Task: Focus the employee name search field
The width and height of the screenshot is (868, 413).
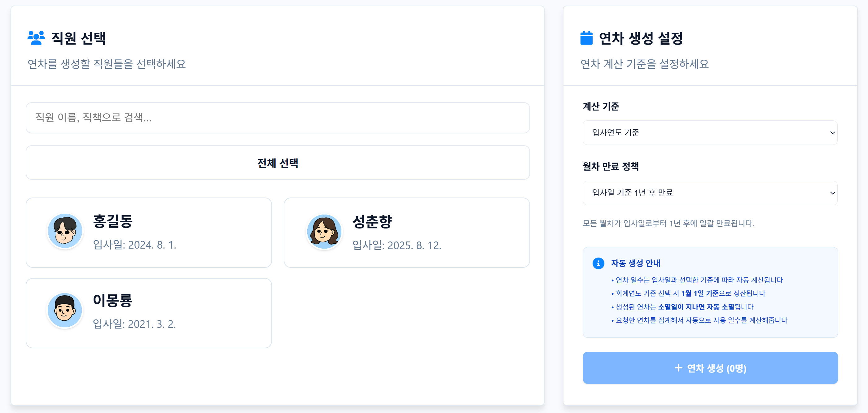Action: coord(277,118)
